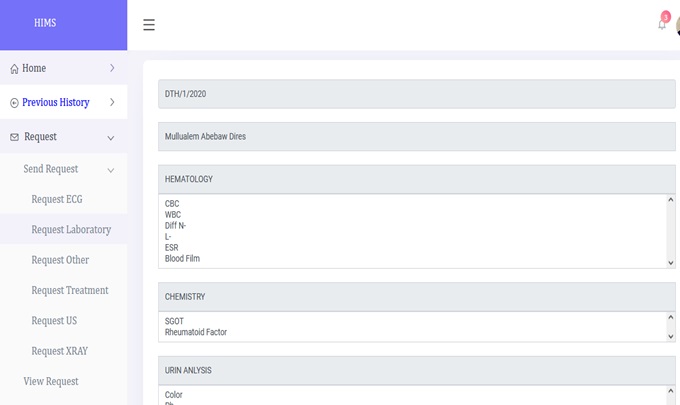Expand the Home menu chevron
Screen dimensions: 680x405
tap(111, 68)
